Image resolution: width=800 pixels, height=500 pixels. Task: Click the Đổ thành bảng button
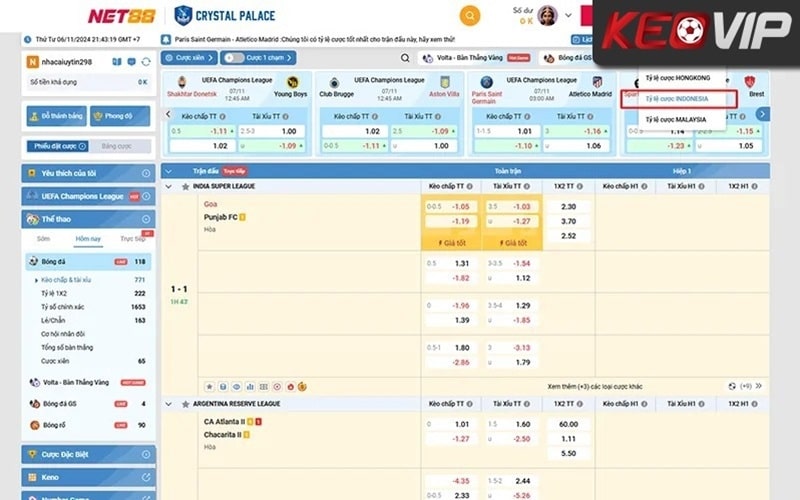click(57, 116)
